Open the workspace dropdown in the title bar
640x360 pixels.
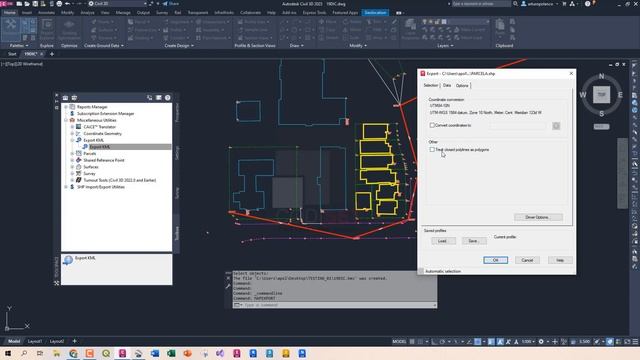(118, 4)
